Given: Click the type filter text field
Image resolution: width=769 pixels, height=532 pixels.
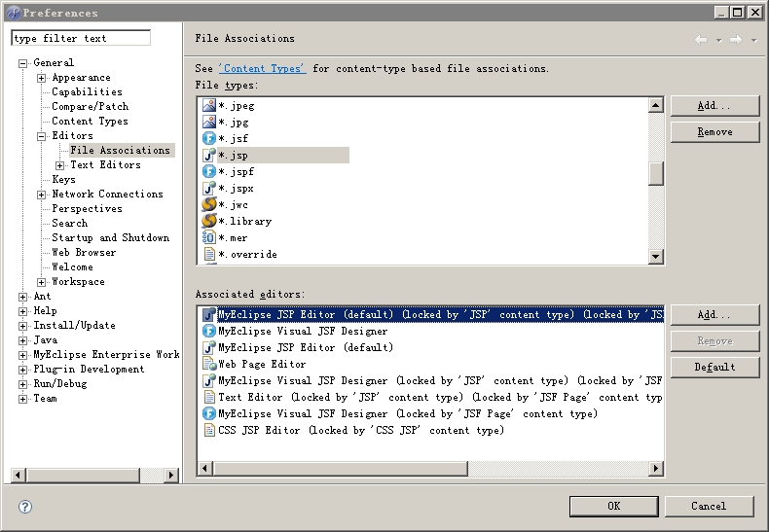Looking at the screenshot, I should 81,38.
